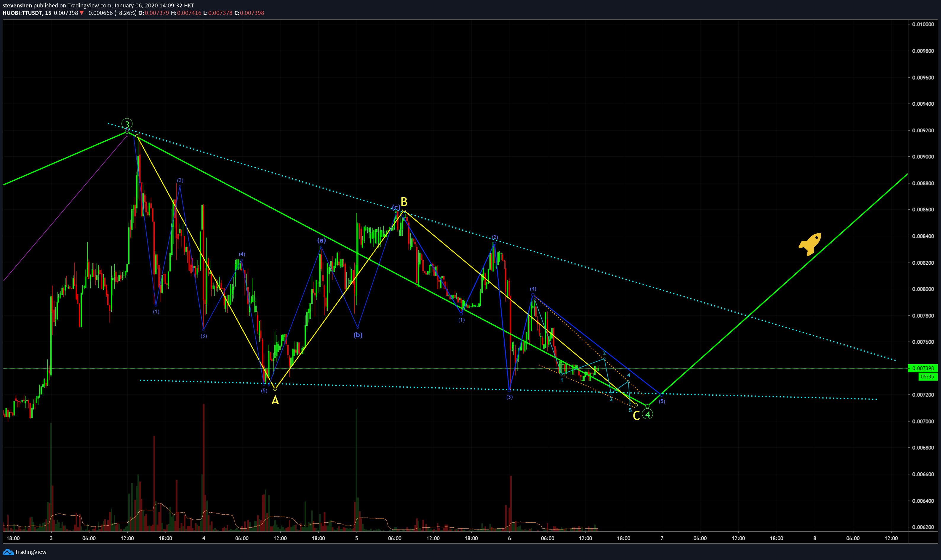Click price axis label 0.008800
The width and height of the screenshot is (941, 560).
pos(923,183)
